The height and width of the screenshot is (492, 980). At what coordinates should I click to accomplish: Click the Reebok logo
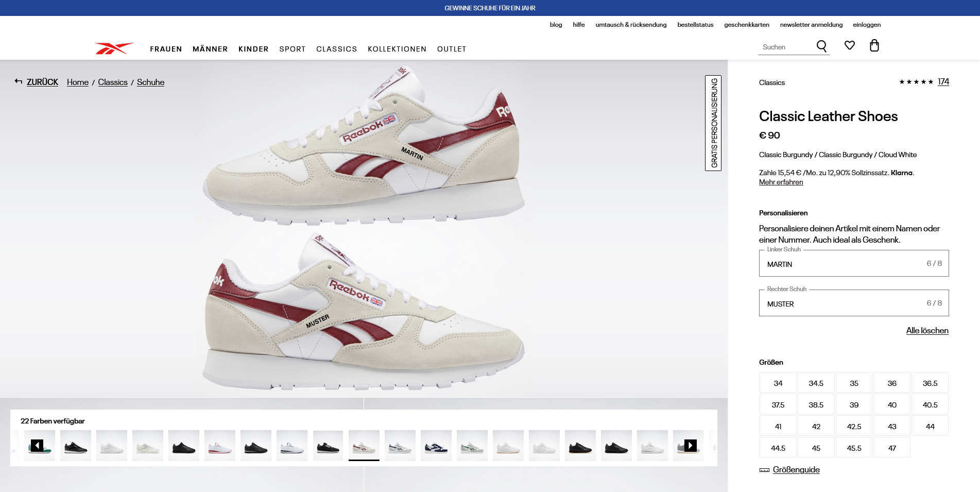(x=114, y=48)
